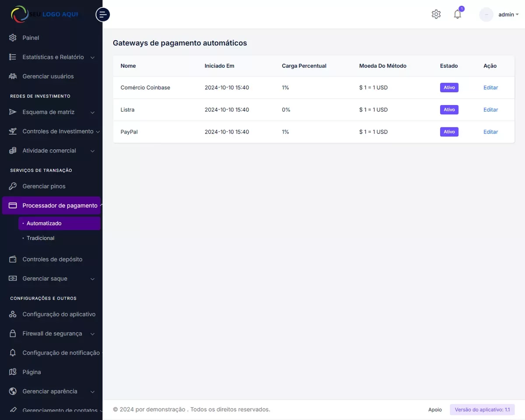Expand Estatísticas e Relatório submenu
The height and width of the screenshot is (420, 525).
point(52,57)
